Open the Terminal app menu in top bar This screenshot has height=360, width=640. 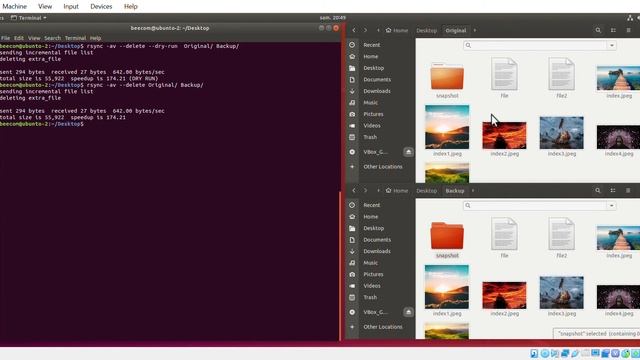coord(29,18)
